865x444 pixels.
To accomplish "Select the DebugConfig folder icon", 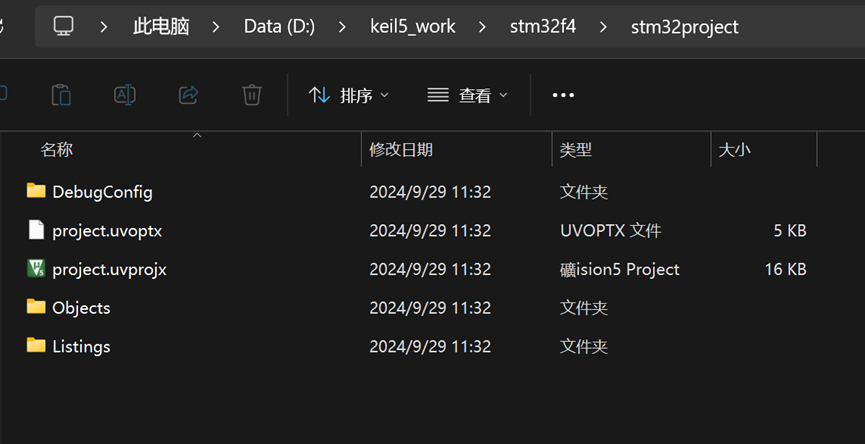I will (36, 191).
